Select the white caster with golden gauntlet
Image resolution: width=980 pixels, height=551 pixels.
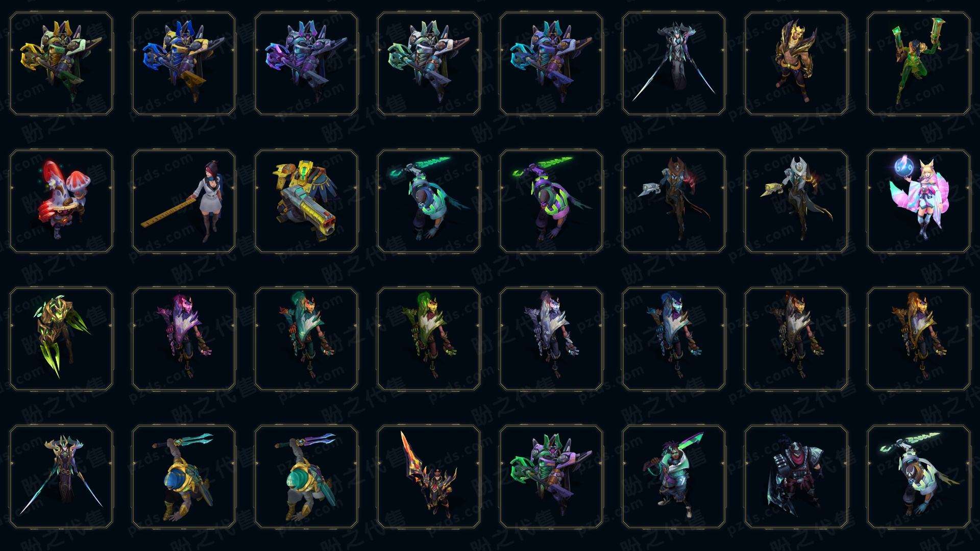pyautogui.click(x=796, y=201)
